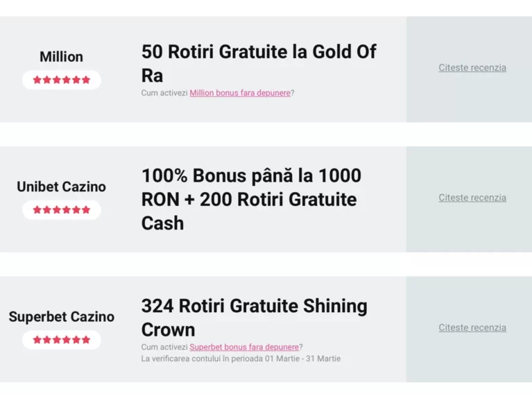
Task: Select the 50 Rotiri Gratuite Gold Of Ra offer
Action: 259,63
